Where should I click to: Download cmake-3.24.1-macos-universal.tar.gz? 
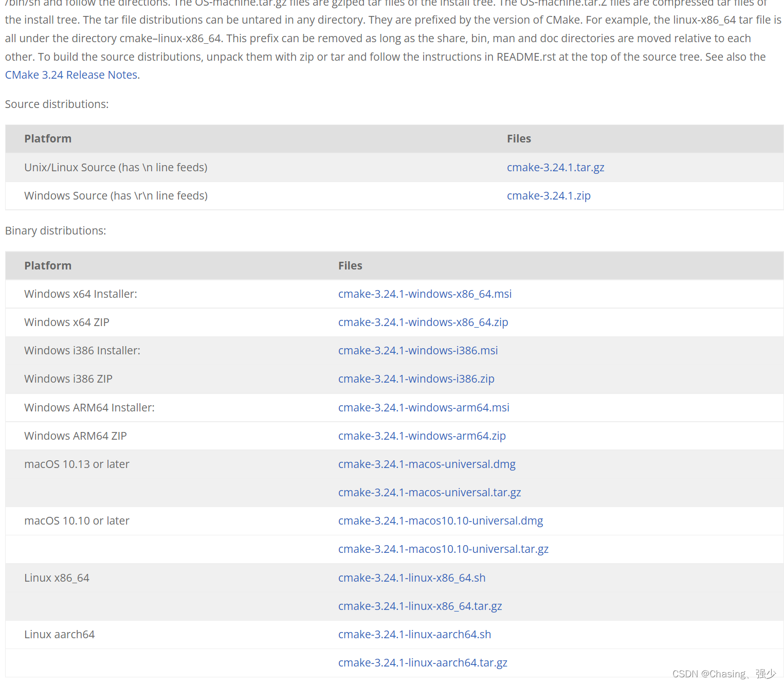[429, 493]
